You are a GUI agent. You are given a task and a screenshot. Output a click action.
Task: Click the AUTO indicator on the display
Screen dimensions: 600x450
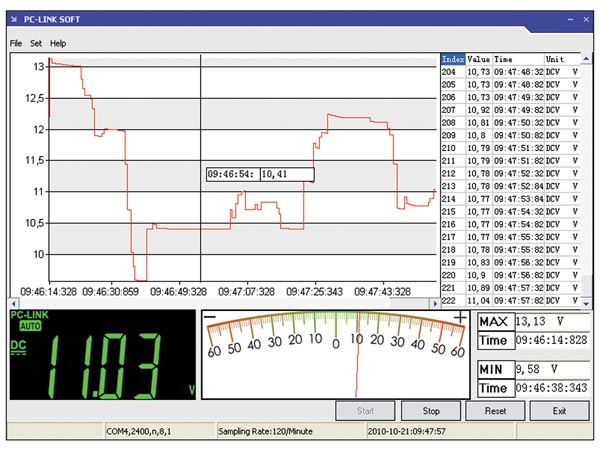pyautogui.click(x=31, y=326)
